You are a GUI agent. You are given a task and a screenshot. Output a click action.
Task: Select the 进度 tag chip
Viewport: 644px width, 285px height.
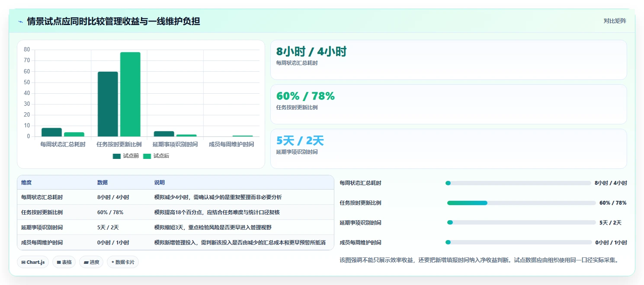pyautogui.click(x=91, y=262)
